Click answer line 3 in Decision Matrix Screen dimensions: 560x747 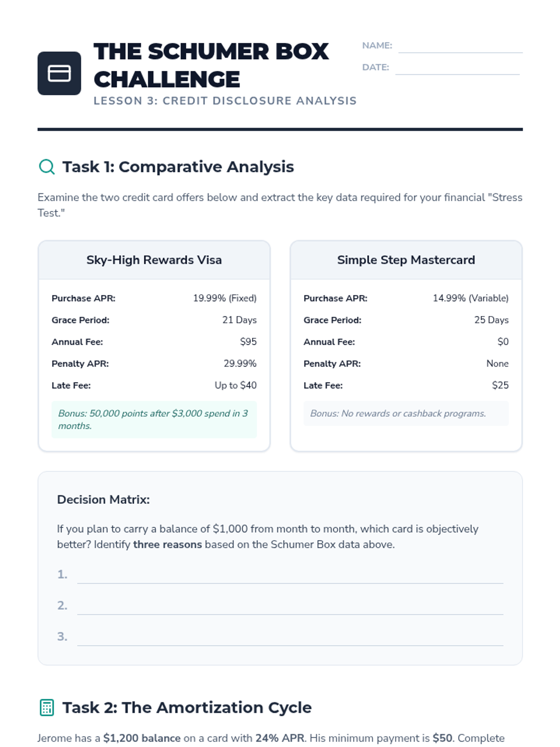290,639
